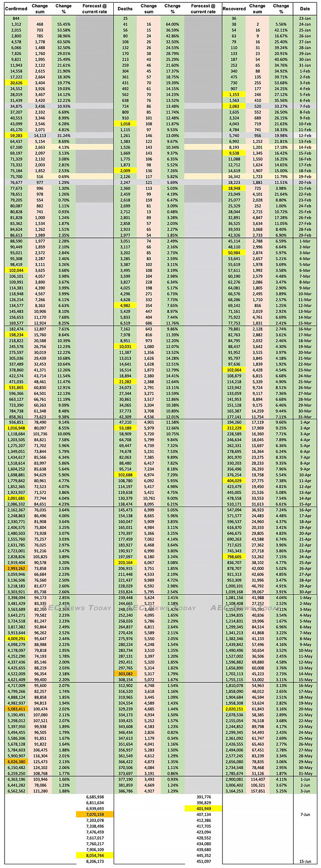
Task: Select highlighted deaths cell 102,688
Action: [125, 475]
